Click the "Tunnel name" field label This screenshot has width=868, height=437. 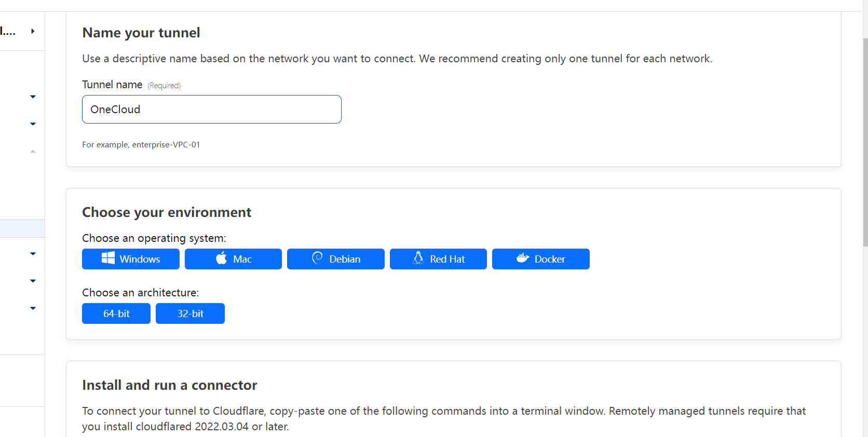point(112,85)
